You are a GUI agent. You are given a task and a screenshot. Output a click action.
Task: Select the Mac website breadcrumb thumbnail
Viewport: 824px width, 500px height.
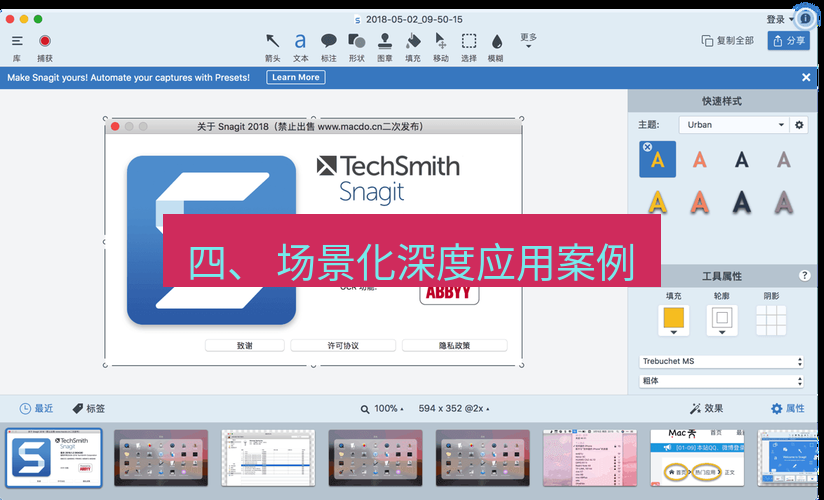pos(697,458)
